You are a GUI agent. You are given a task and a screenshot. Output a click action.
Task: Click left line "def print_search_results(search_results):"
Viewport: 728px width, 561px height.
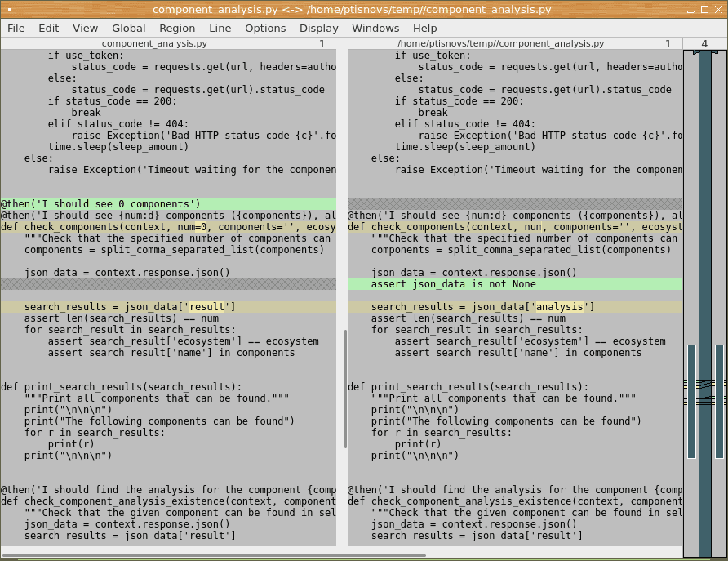coord(121,387)
